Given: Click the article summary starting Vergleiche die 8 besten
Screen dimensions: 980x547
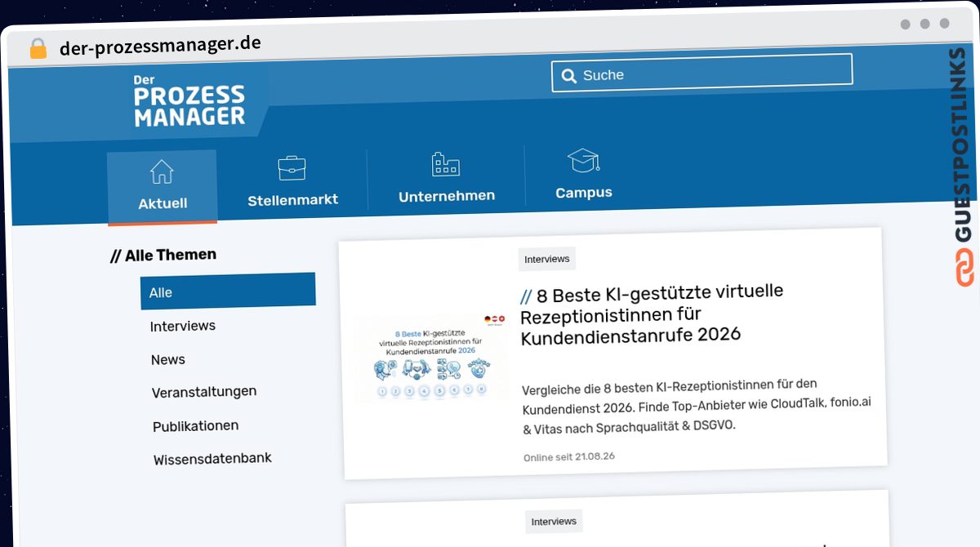Looking at the screenshot, I should (697, 406).
